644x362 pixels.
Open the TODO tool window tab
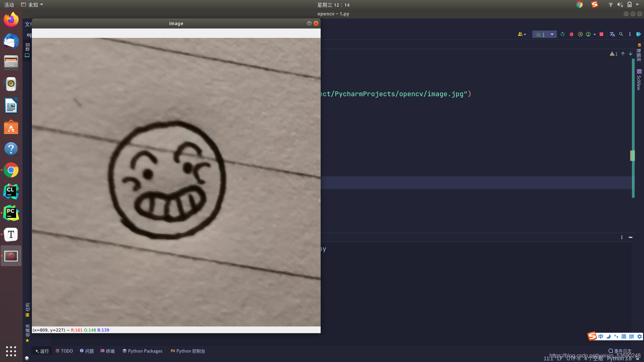pyautogui.click(x=64, y=351)
